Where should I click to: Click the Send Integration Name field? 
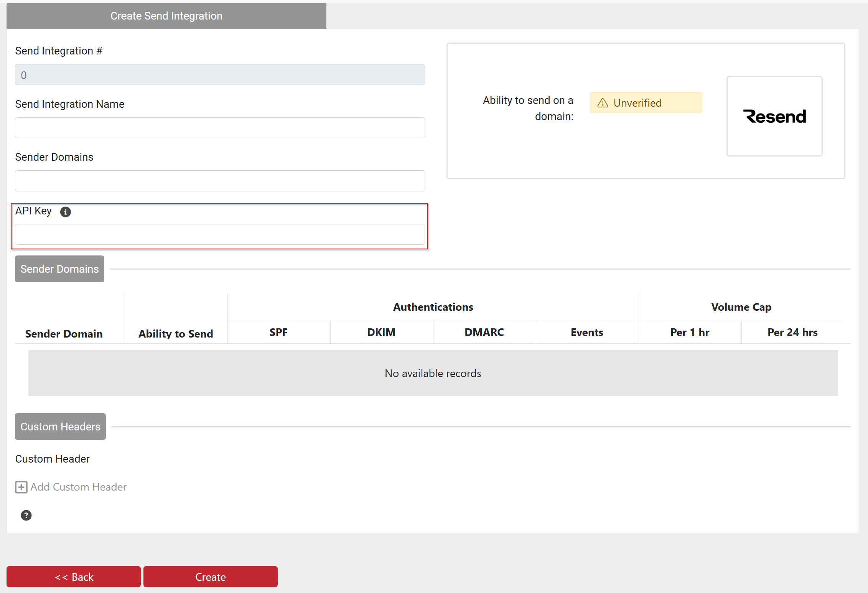220,128
